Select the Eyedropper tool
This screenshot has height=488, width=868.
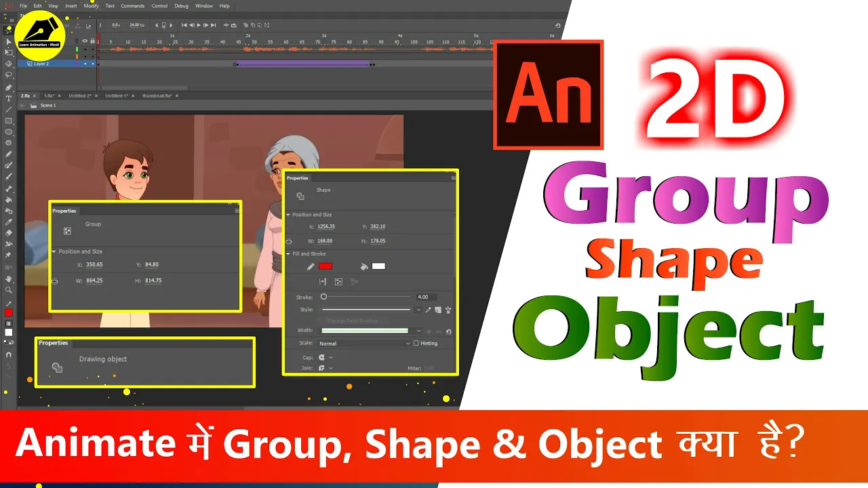pos(9,222)
